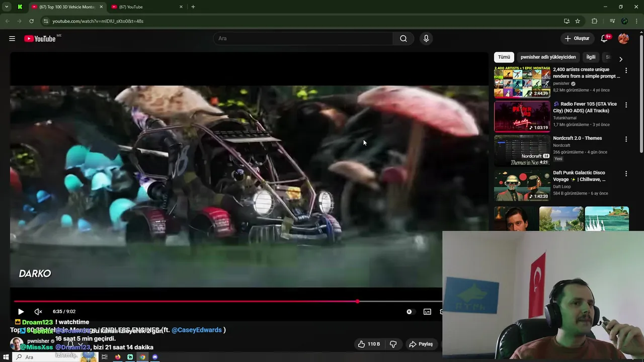Bookmark this page with star icon
Viewport: 644px width, 362px height.
(x=578, y=21)
